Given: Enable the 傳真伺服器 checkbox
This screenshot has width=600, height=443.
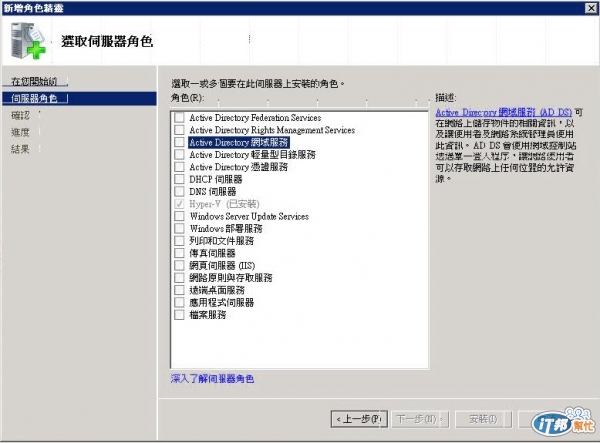Looking at the screenshot, I should coord(179,253).
